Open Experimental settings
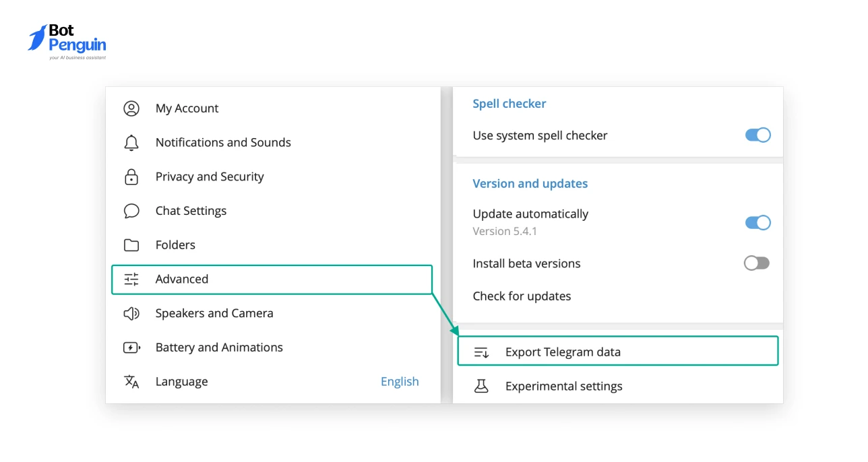868x462 pixels. 618,386
